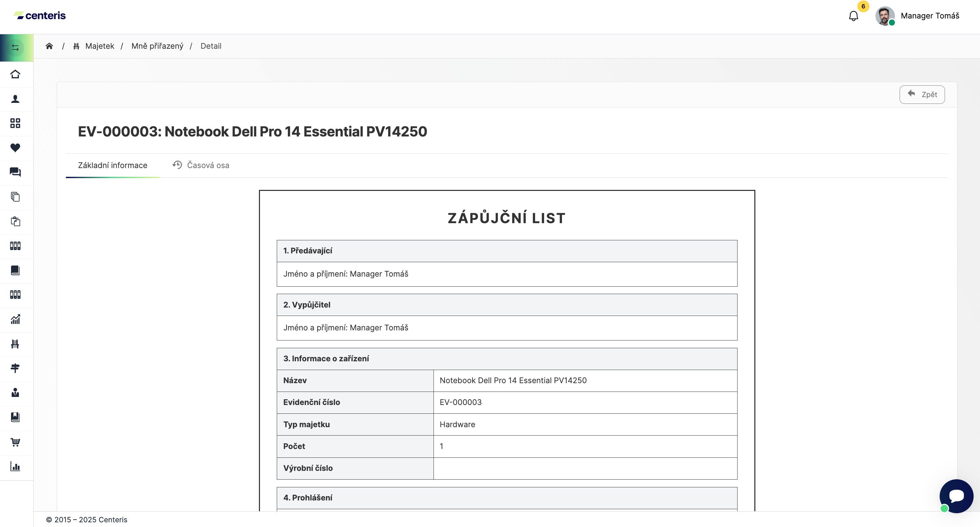Click the ZÁPŮJČNÍ LIST document title
The width and height of the screenshot is (980, 527).
click(x=507, y=218)
